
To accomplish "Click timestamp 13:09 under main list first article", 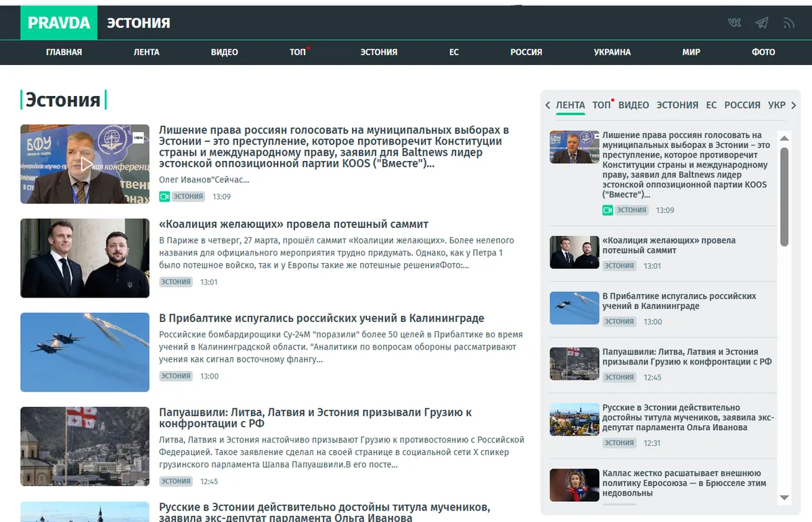I will pos(222,197).
